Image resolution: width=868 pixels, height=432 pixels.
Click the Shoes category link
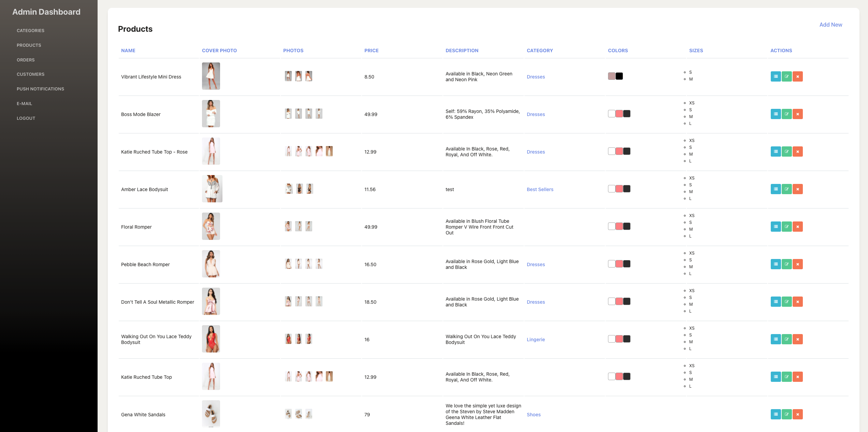click(x=534, y=415)
